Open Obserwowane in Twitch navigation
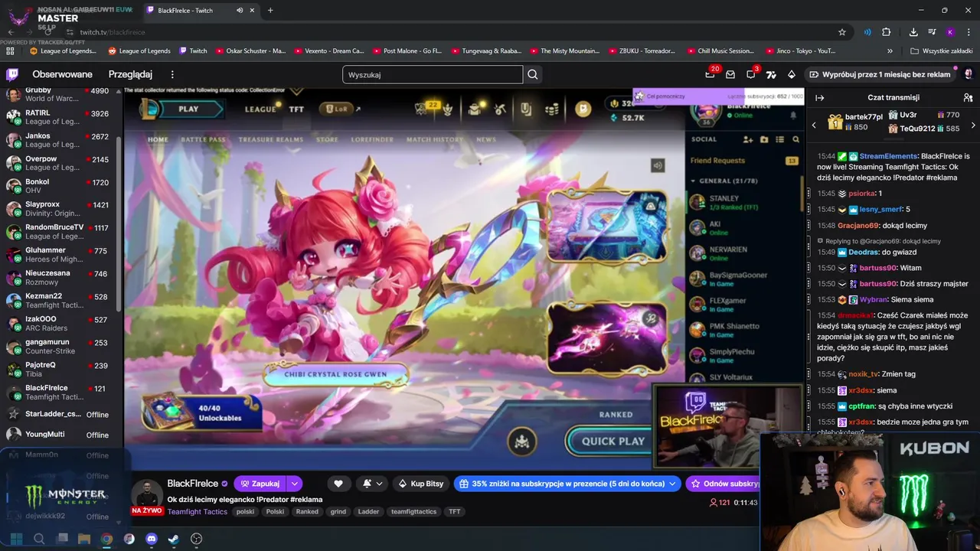Screen dimensions: 980x551 62,74
